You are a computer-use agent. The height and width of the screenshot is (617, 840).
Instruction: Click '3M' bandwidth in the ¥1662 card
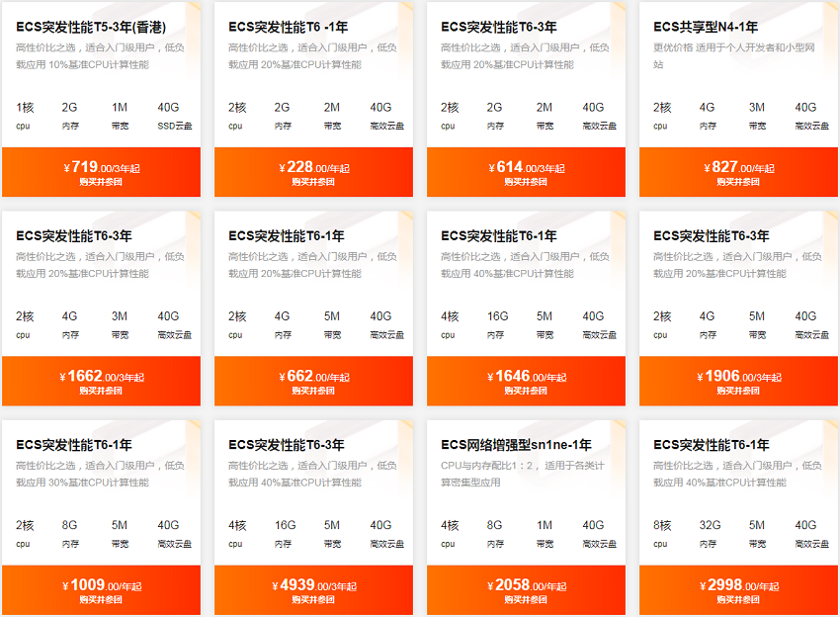coord(119,316)
